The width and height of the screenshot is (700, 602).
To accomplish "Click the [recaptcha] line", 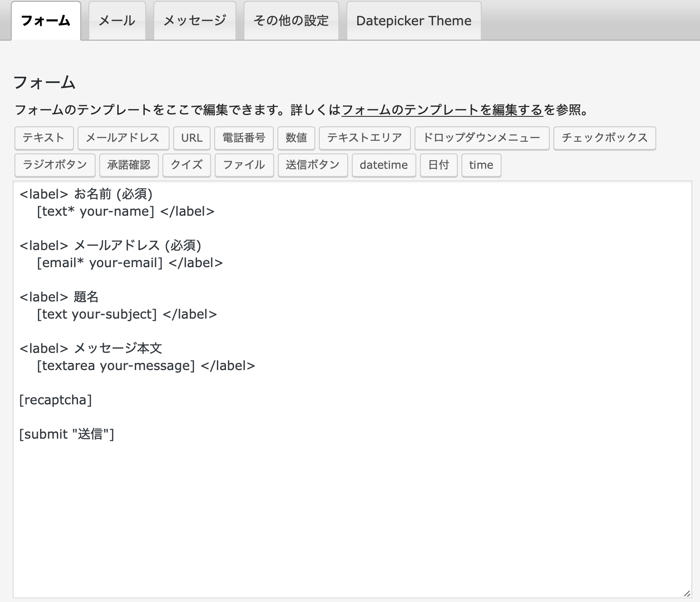I will [55, 400].
